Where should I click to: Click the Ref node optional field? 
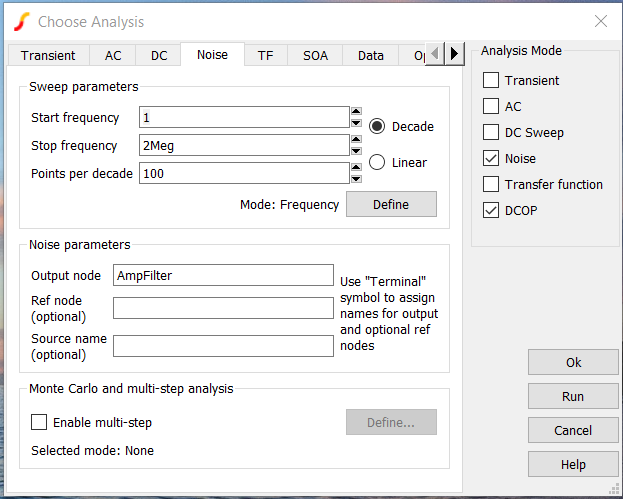pyautogui.click(x=223, y=308)
